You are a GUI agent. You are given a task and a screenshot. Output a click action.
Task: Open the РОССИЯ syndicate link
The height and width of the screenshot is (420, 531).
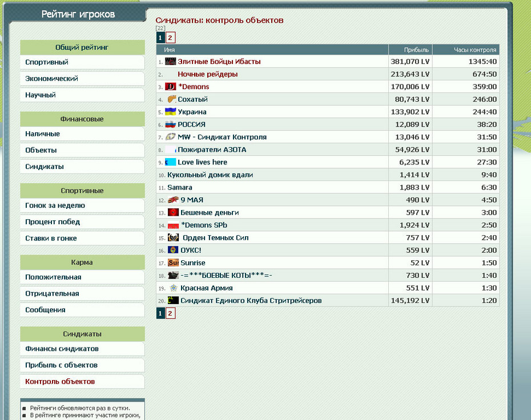[192, 124]
